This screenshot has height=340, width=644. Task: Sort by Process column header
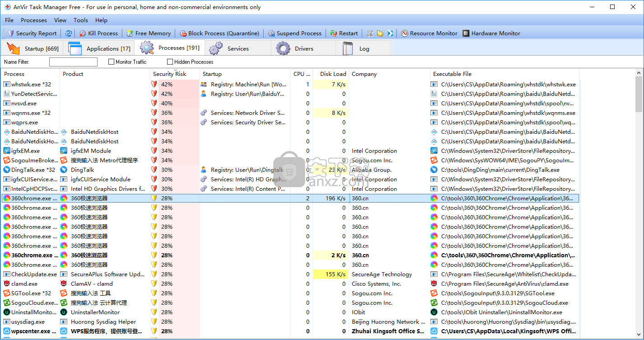pos(31,74)
